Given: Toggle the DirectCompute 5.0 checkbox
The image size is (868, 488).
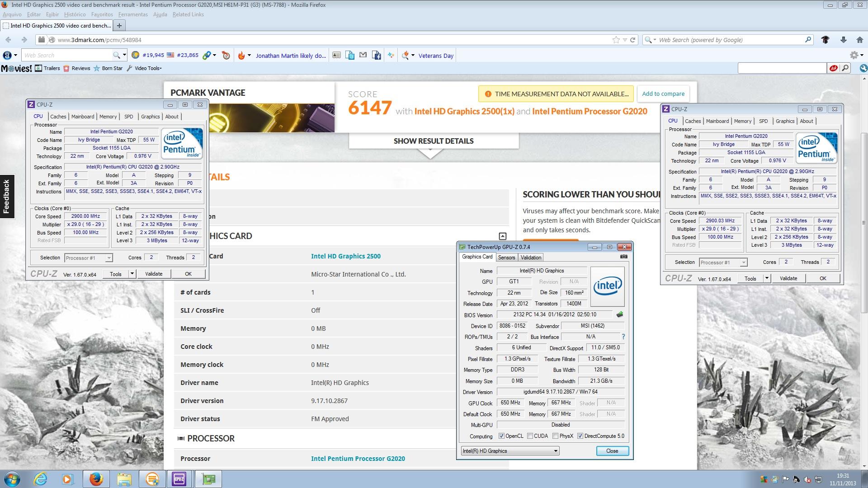Looking at the screenshot, I should tap(580, 436).
